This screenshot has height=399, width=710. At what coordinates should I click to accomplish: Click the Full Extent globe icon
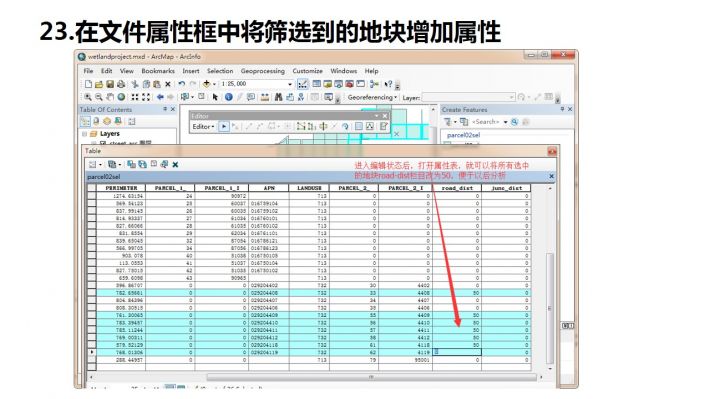coord(121,97)
